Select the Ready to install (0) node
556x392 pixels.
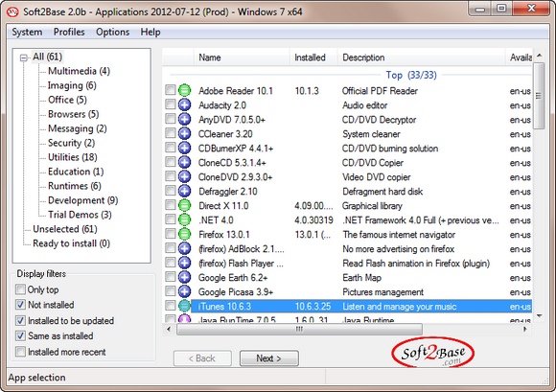[x=71, y=243]
